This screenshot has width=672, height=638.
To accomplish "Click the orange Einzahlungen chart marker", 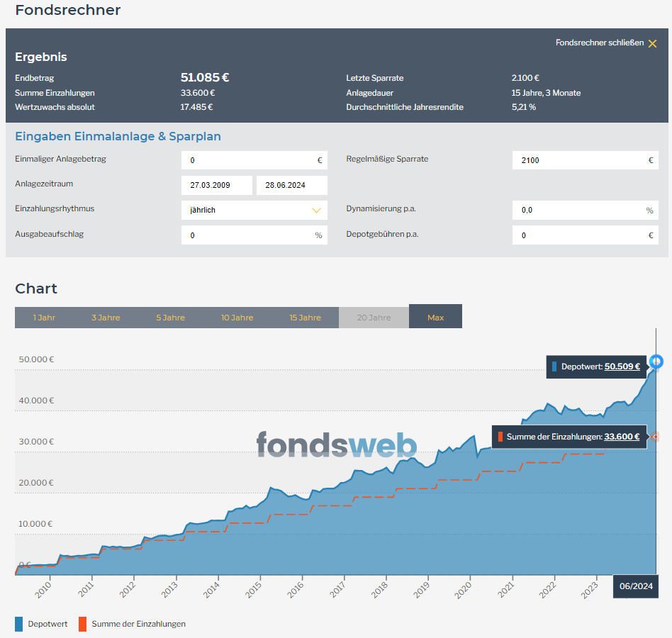I will [x=655, y=437].
